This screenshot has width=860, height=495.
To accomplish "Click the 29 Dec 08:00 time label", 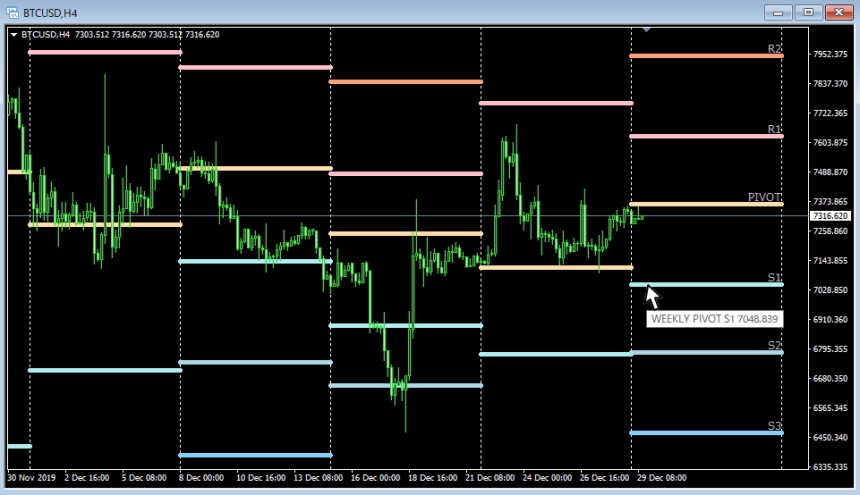I will tap(661, 477).
